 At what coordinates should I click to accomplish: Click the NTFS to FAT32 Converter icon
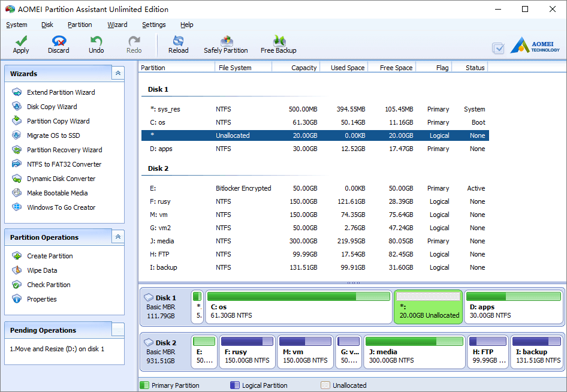pos(17,164)
